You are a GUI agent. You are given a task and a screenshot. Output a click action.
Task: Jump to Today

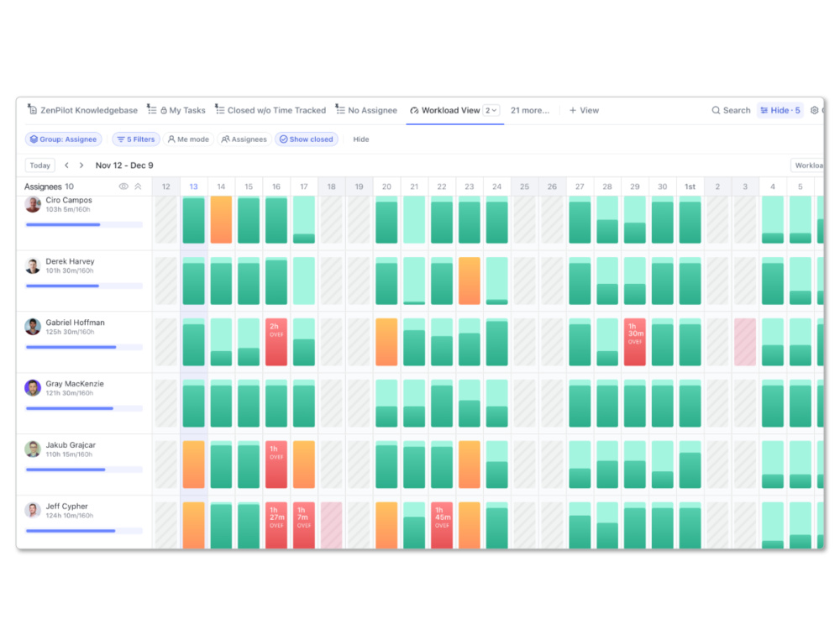pyautogui.click(x=40, y=165)
